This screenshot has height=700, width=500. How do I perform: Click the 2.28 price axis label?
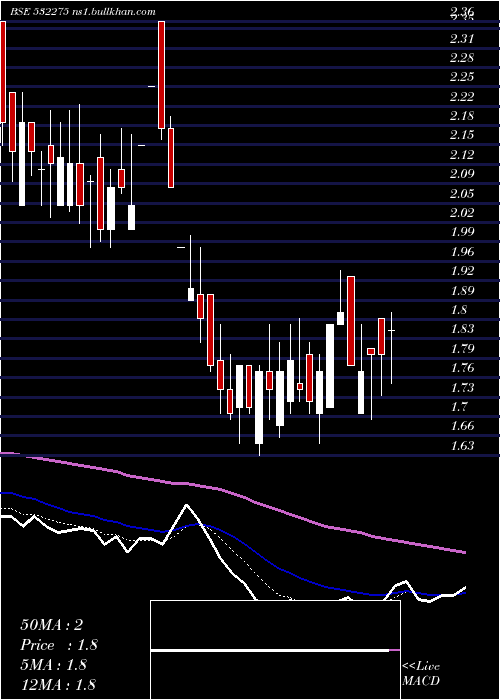click(462, 58)
